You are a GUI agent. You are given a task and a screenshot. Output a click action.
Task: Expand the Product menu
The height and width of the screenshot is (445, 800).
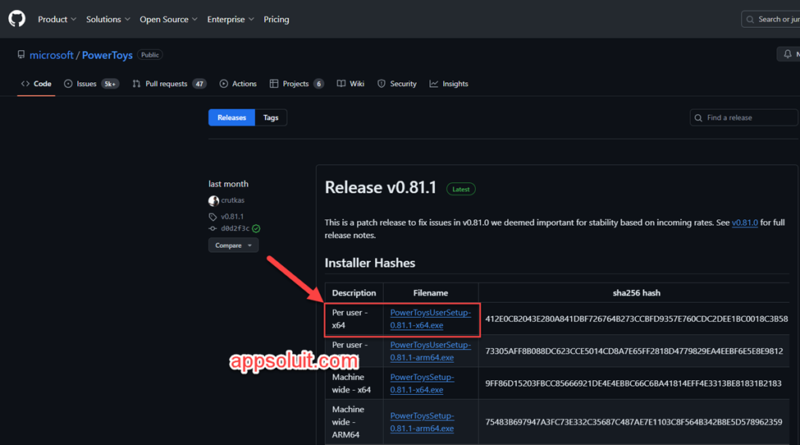[57, 19]
